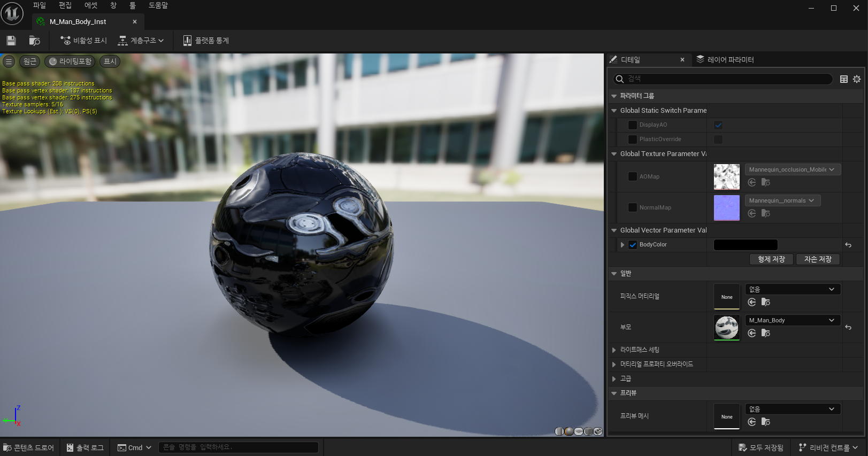Viewport: 868px width, 456px height.
Task: Use selected asset as parent material
Action: tap(752, 333)
